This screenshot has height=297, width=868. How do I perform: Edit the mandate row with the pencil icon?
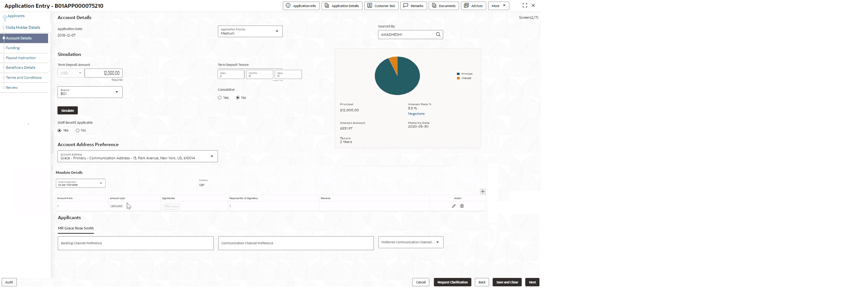pos(454,206)
